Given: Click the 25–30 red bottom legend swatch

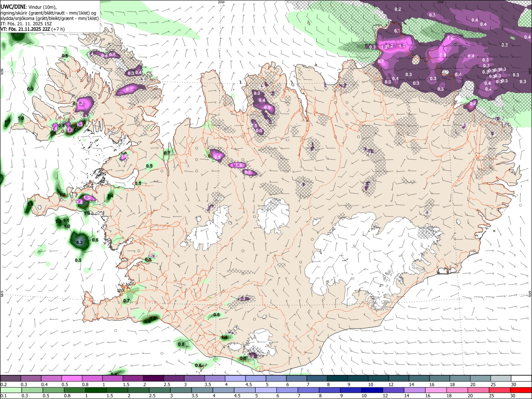Looking at the screenshot, I should point(500,390).
